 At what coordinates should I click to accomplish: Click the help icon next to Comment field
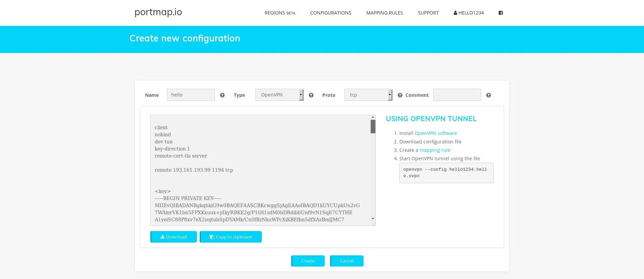point(489,95)
